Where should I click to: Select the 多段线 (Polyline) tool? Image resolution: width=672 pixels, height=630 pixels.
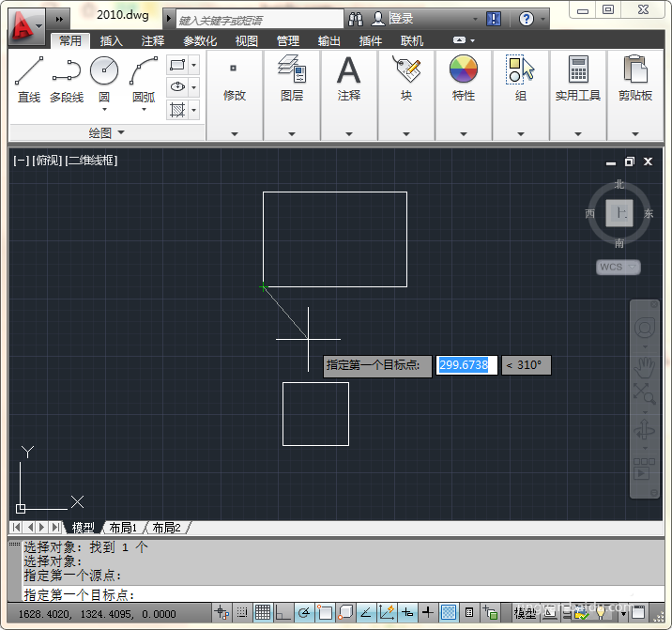(67, 80)
